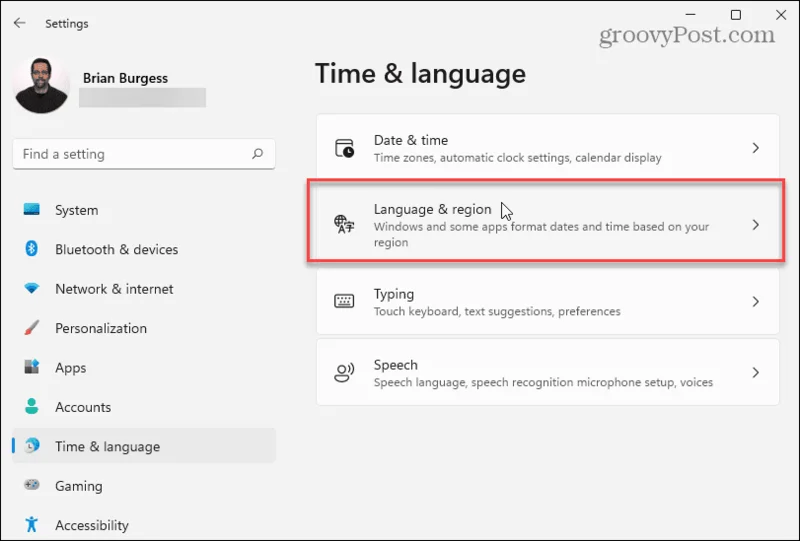The image size is (800, 541).
Task: Click 'Speech language, speech recognition' description
Action: (x=543, y=382)
